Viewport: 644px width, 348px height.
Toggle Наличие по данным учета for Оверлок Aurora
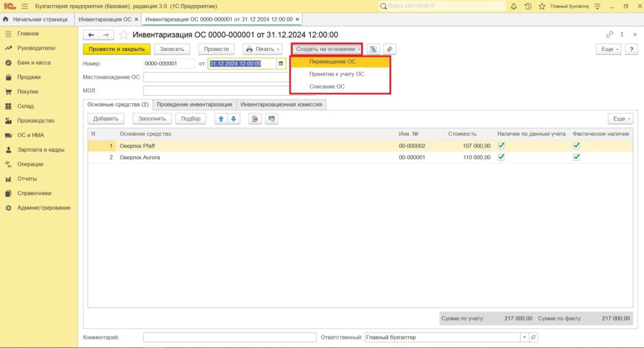(501, 157)
